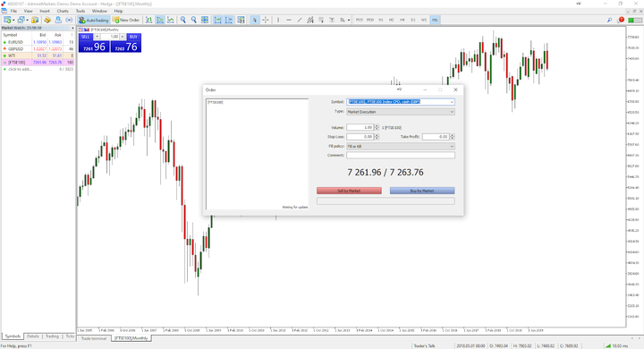
Task: Select the equidistant channel tool
Action: [x=310, y=20]
